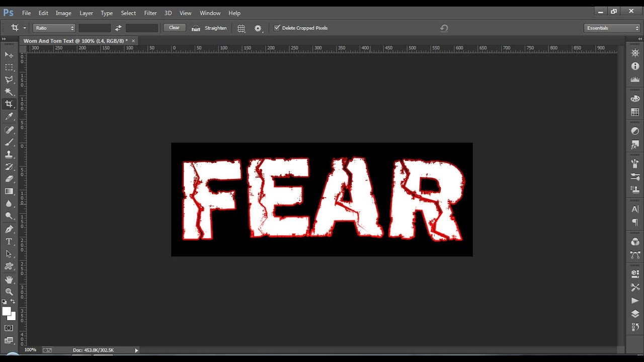
Task: Swap crop height and width values
Action: pos(118,28)
